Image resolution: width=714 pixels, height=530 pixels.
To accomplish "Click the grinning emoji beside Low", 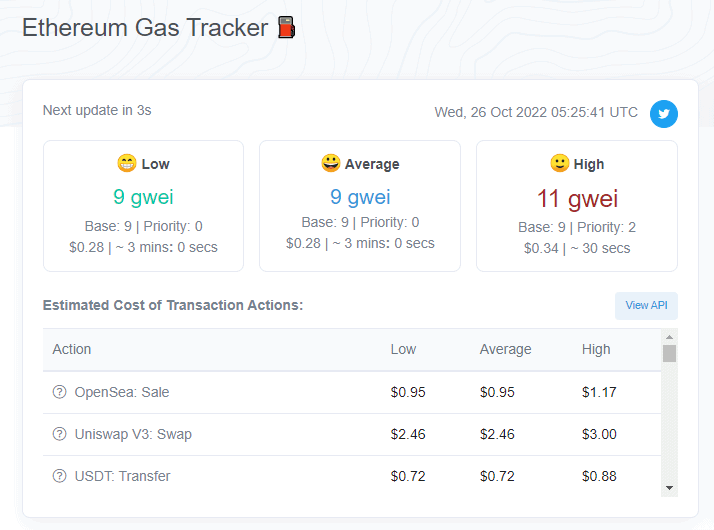I will [x=126, y=163].
